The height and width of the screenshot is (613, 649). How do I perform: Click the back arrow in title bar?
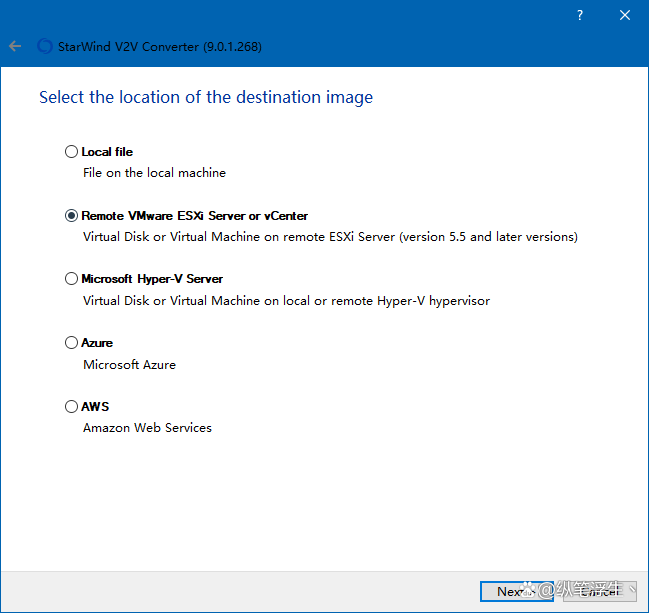coord(15,46)
